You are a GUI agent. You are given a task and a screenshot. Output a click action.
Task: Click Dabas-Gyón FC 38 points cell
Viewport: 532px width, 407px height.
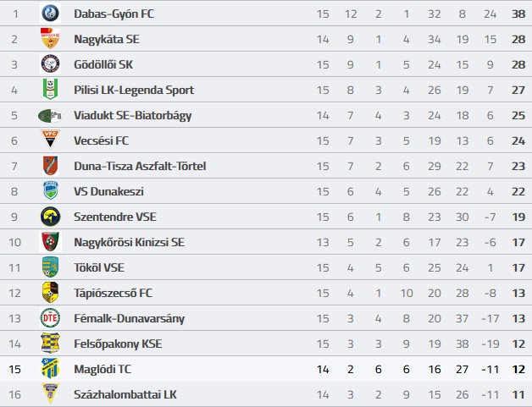[518, 14]
